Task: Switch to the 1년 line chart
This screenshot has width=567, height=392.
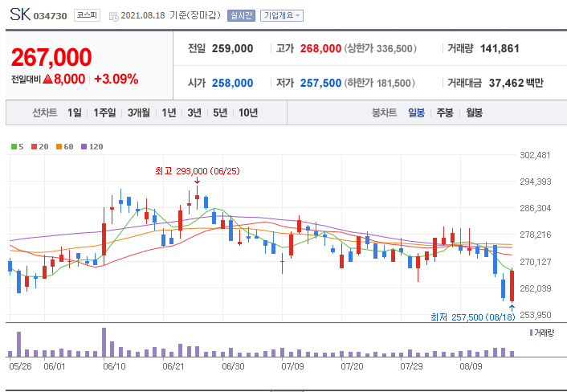Action: 169,112
